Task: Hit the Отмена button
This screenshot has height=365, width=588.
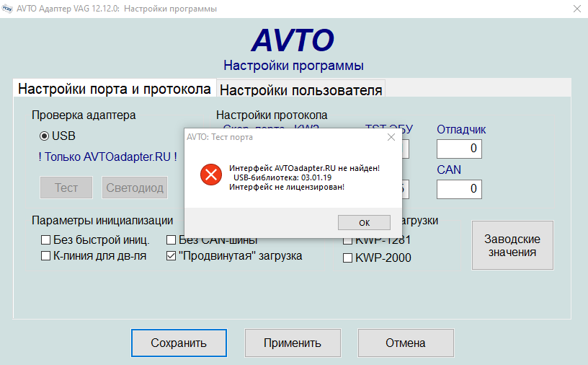Action: click(406, 343)
